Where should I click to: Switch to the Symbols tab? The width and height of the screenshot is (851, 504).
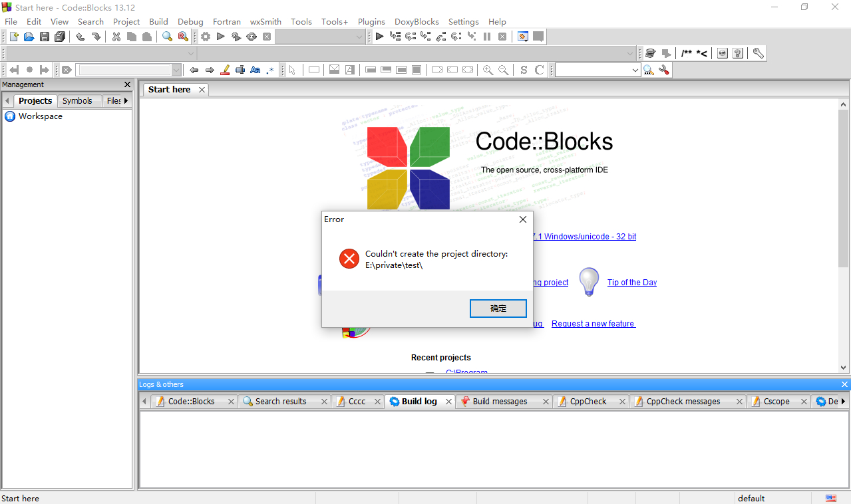click(x=77, y=100)
